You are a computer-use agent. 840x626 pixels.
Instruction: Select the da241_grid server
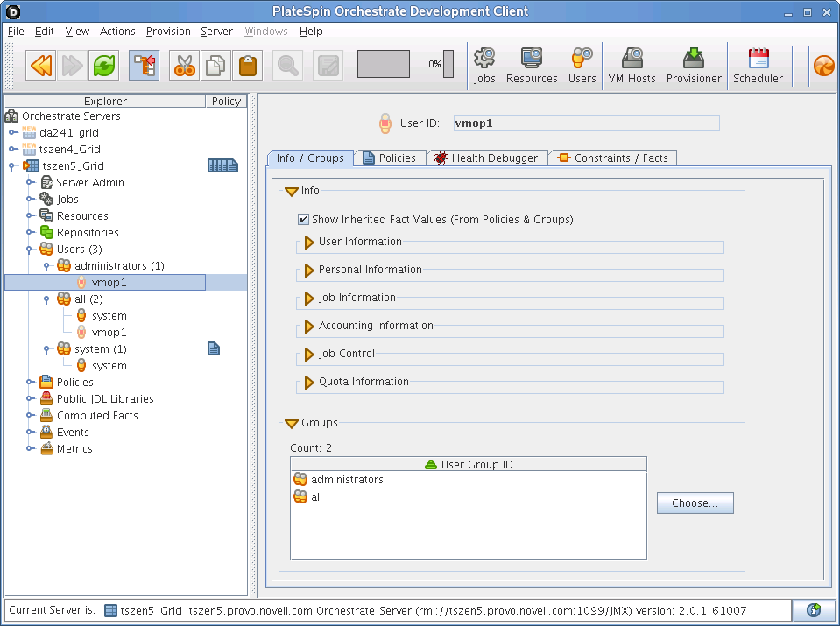69,132
